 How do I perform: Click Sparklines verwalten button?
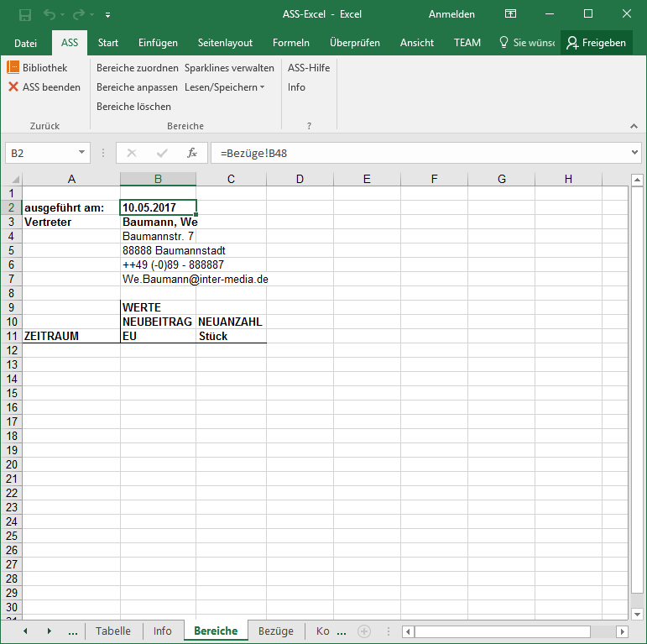229,68
